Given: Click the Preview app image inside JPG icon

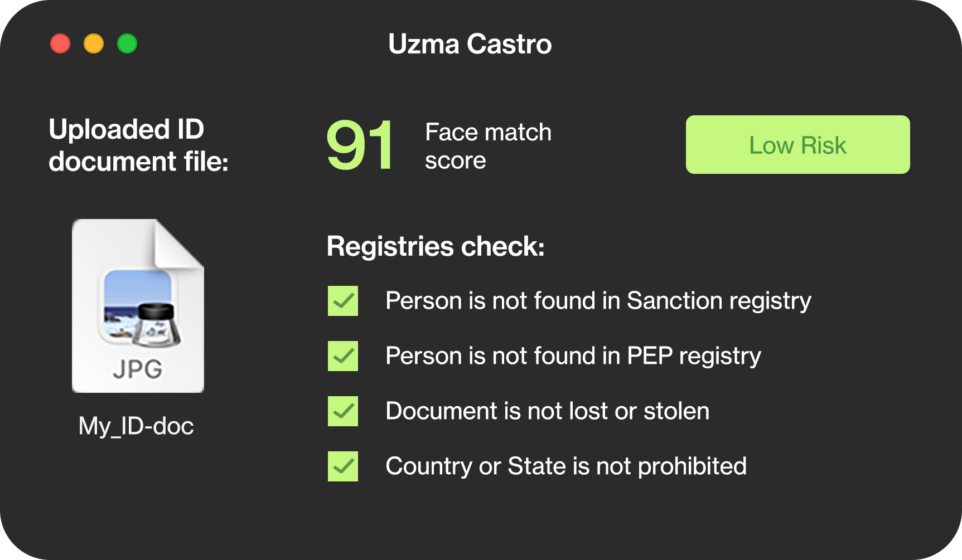Looking at the screenshot, I should point(141,308).
